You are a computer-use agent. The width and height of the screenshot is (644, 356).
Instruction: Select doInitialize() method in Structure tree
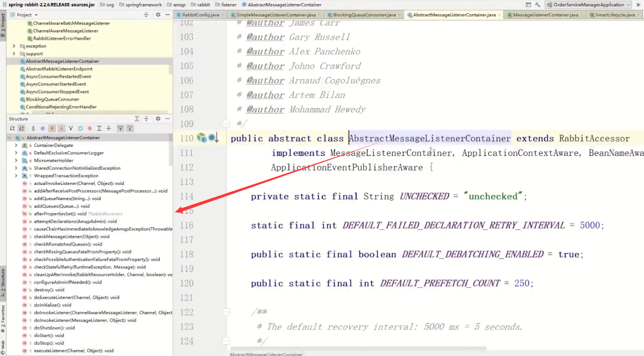pos(52,305)
